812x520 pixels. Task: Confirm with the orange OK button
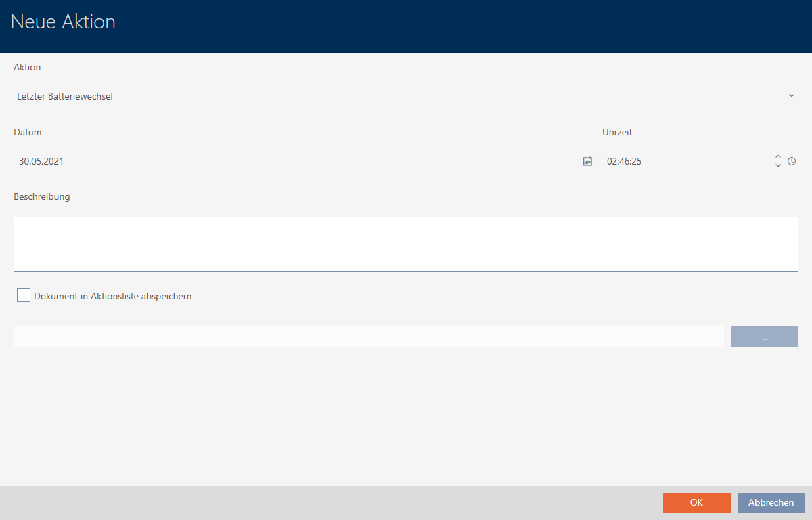coord(696,502)
